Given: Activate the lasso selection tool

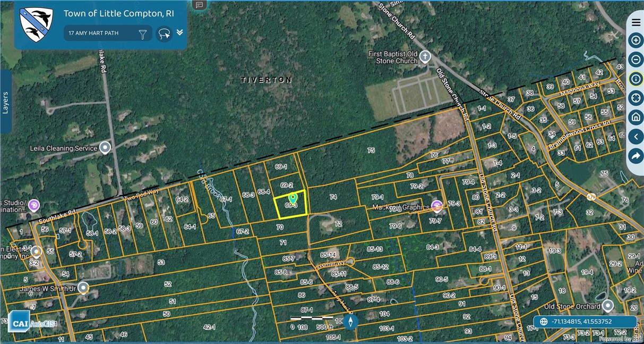Looking at the screenshot, I should pos(164,33).
